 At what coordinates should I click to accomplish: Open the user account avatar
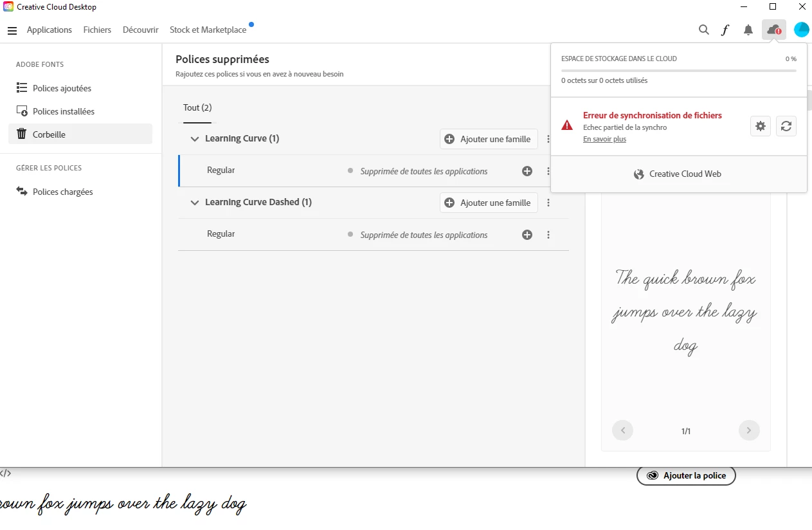801,30
